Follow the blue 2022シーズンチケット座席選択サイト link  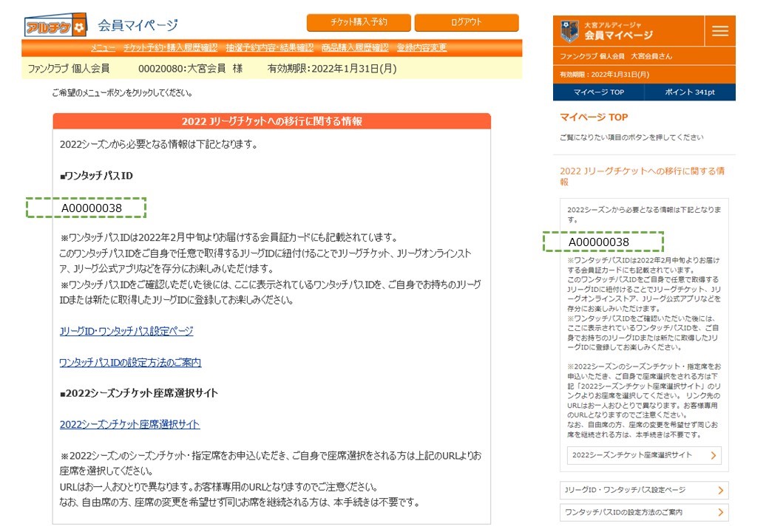[129, 424]
